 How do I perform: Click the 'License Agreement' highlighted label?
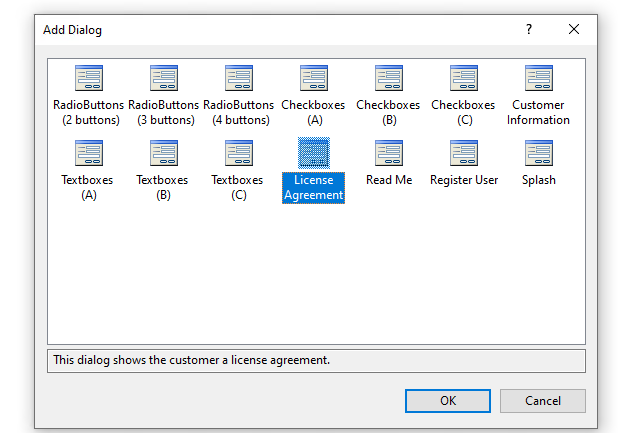coord(313,188)
